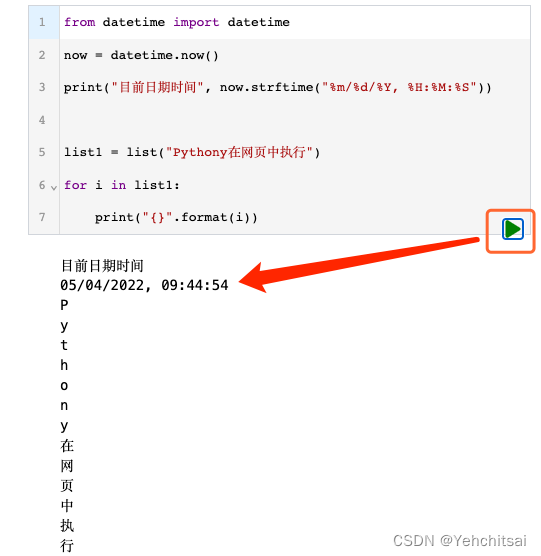Click the "Pythony在网页中执行" string literal
The width and height of the screenshot is (541, 556).
pos(239,152)
